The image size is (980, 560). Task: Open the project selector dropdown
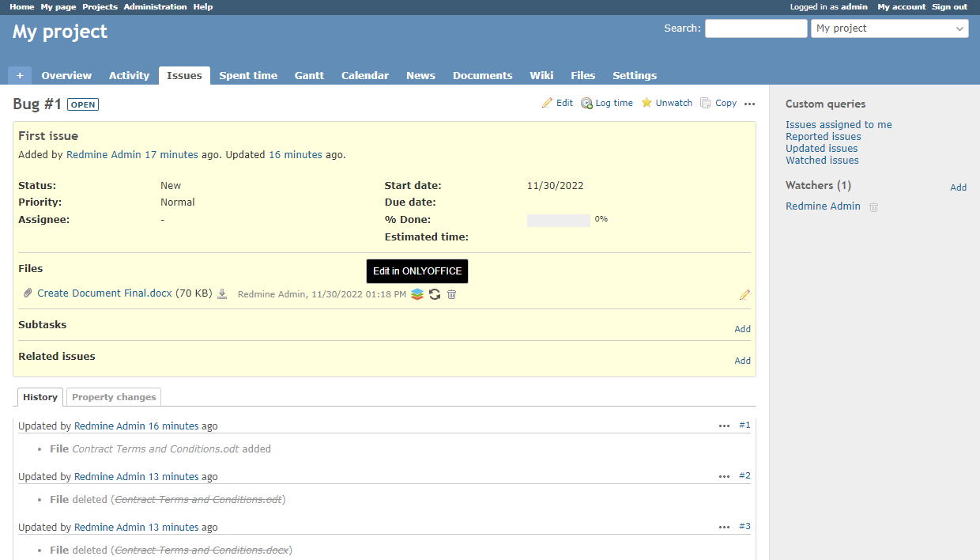coord(889,28)
